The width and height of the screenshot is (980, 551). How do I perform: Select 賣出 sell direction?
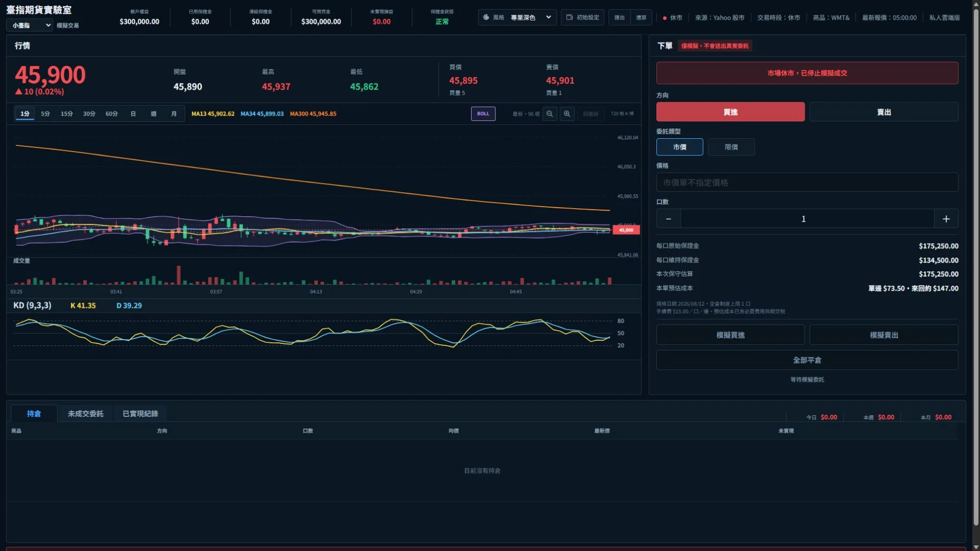(x=883, y=112)
